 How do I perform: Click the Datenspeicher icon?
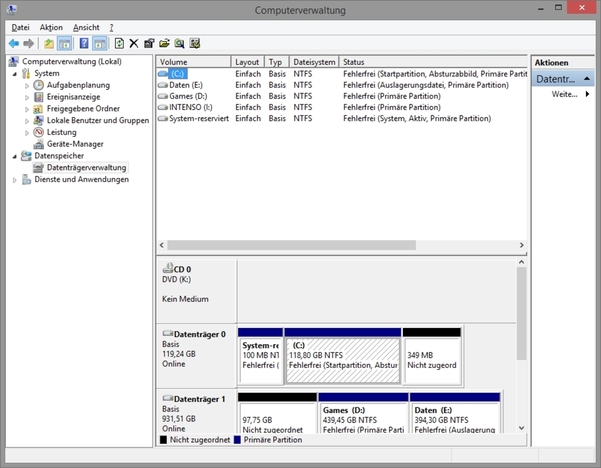26,156
